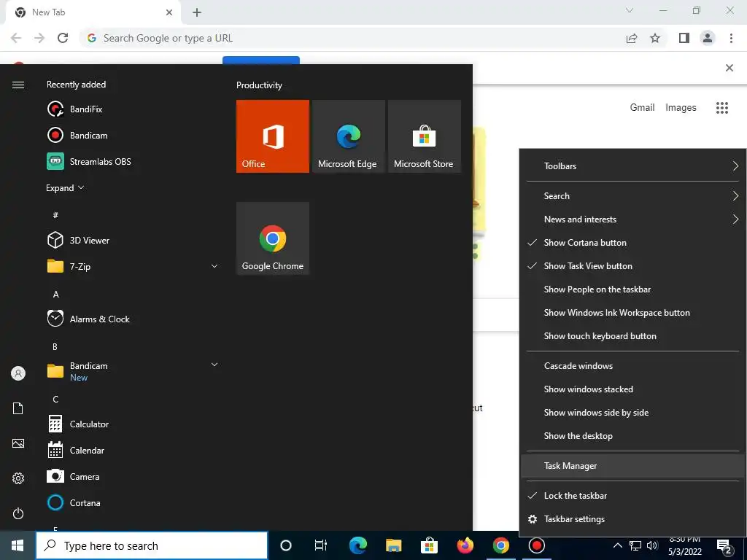Toggle Chrome side panel button
The height and width of the screenshot is (560, 747).
tap(684, 38)
